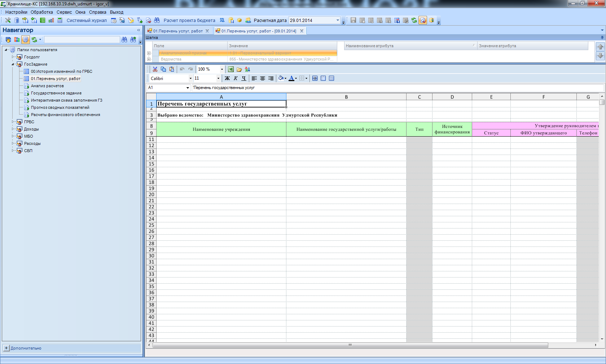Click Системный журнал button
The height and width of the screenshot is (364, 606).
(x=87, y=21)
